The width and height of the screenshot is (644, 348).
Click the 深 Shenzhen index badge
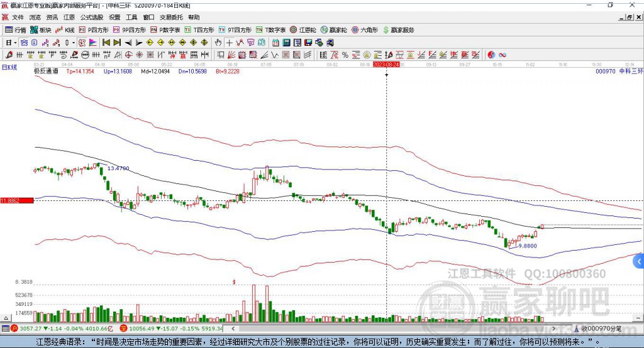click(123, 329)
